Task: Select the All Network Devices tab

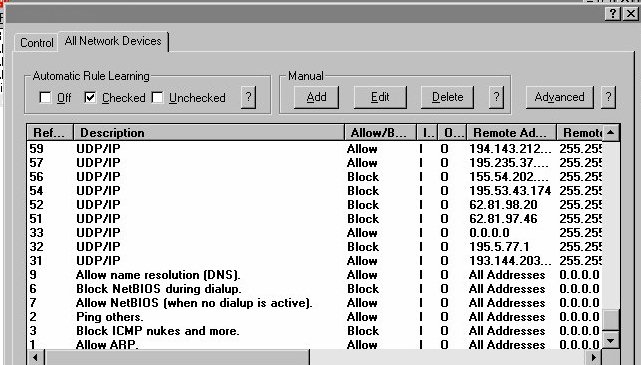Action: [x=113, y=41]
